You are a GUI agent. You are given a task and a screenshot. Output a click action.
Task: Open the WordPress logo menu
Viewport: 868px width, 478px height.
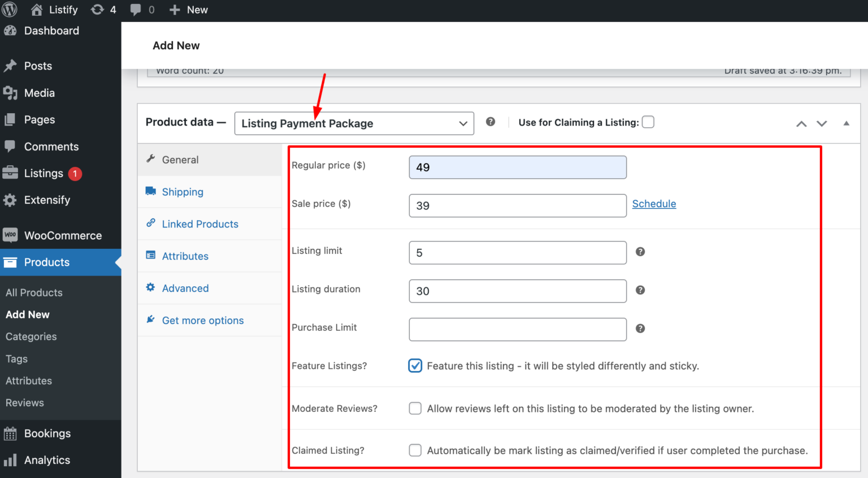point(9,10)
